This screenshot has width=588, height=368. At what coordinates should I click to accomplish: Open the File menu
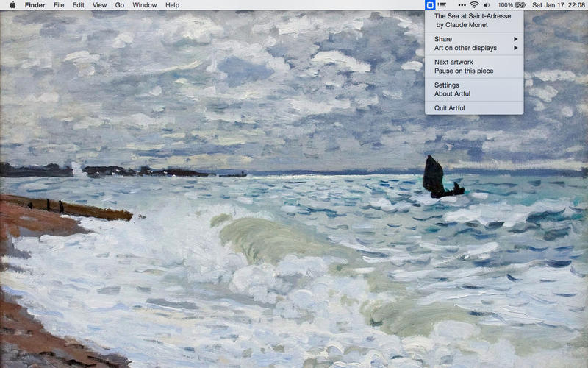tap(59, 5)
